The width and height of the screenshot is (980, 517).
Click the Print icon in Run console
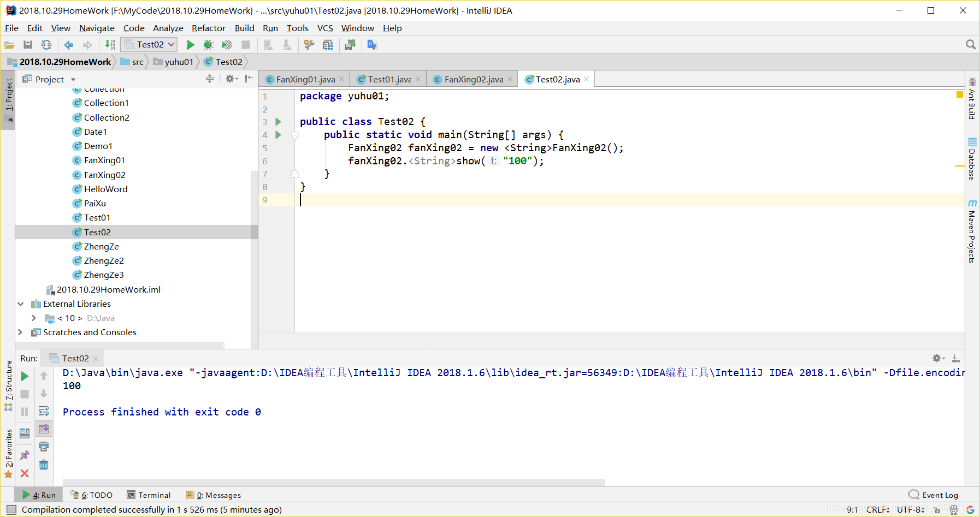pos(44,447)
